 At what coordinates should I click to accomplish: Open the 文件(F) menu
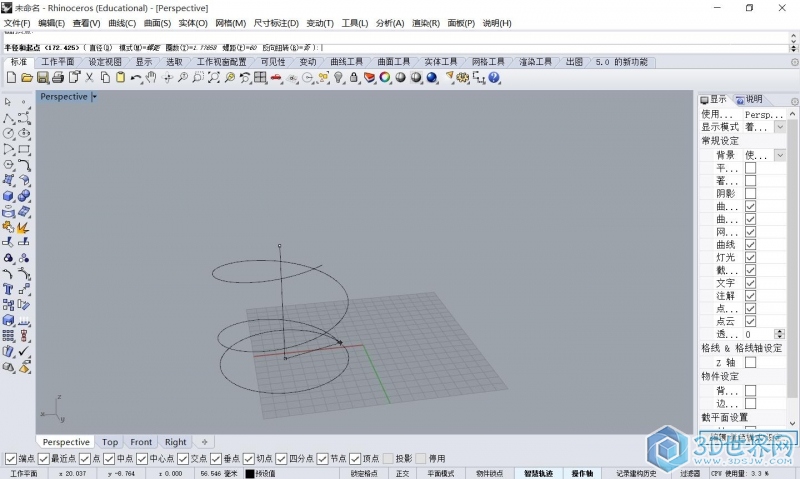point(17,23)
